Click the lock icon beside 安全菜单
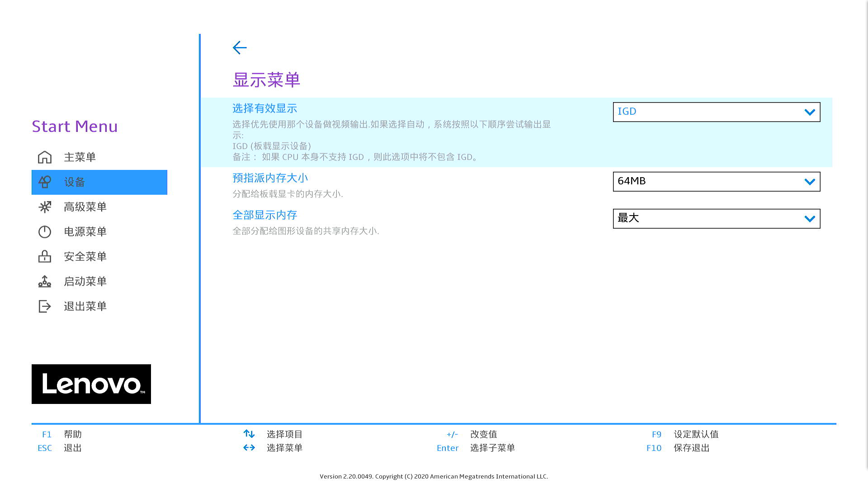Image resolution: width=868 pixels, height=488 pixels. click(45, 257)
